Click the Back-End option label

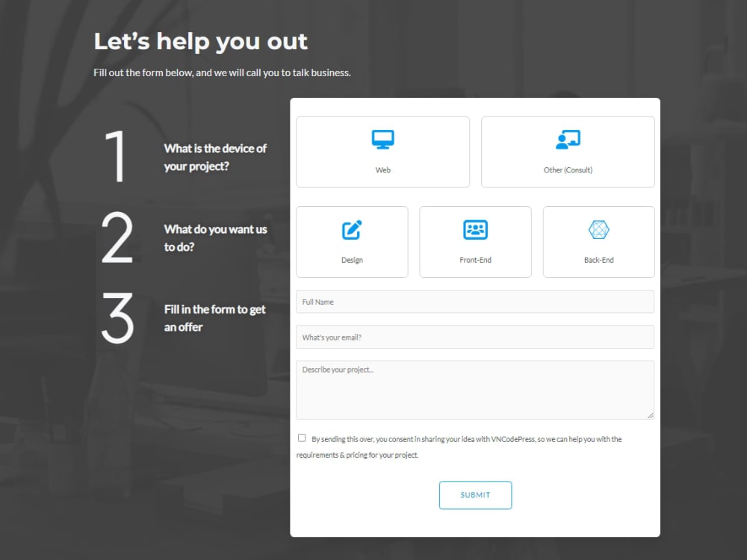coord(599,260)
